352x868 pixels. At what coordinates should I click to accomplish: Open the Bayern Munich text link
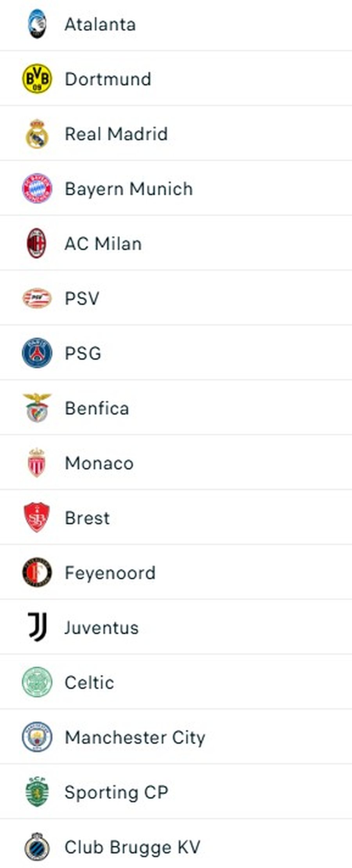129,189
